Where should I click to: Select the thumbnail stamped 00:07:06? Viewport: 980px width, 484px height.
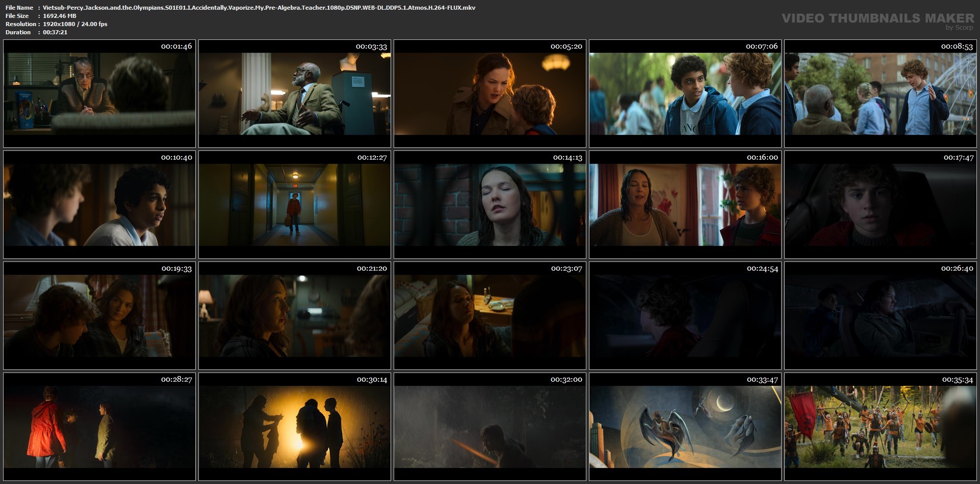(685, 94)
